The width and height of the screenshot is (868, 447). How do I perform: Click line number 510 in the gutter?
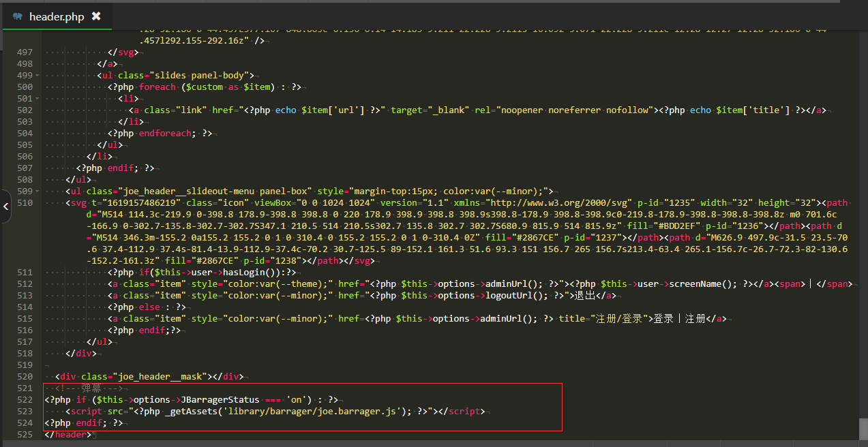25,202
